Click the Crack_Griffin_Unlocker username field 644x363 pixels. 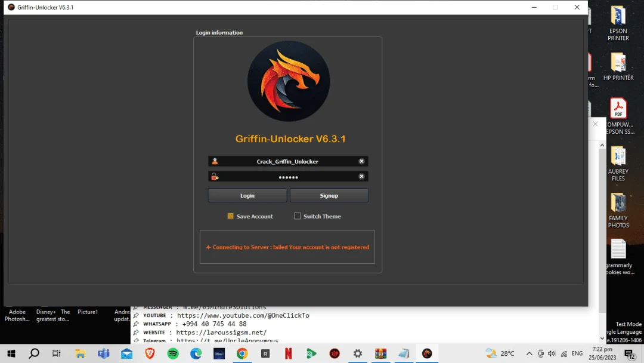coord(288,161)
